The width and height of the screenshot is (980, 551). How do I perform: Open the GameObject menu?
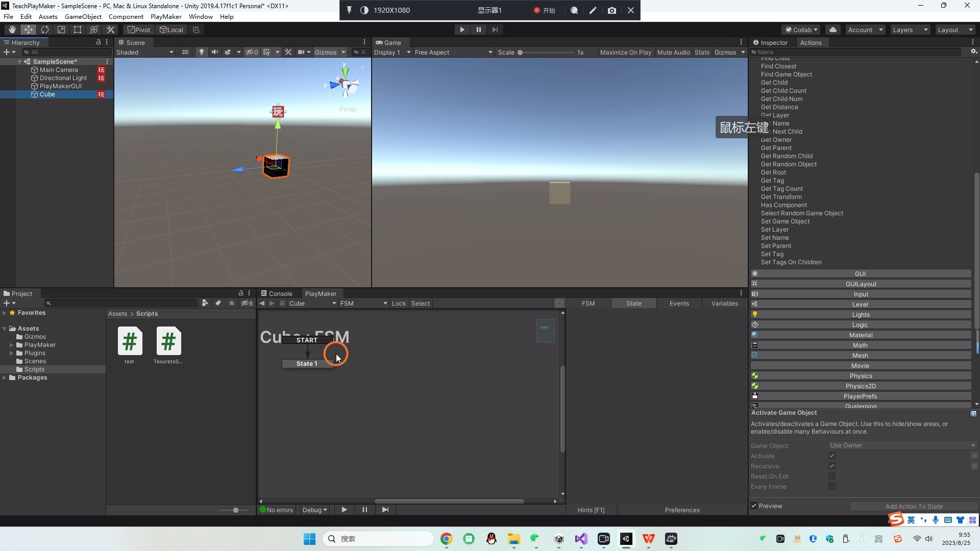pyautogui.click(x=83, y=16)
